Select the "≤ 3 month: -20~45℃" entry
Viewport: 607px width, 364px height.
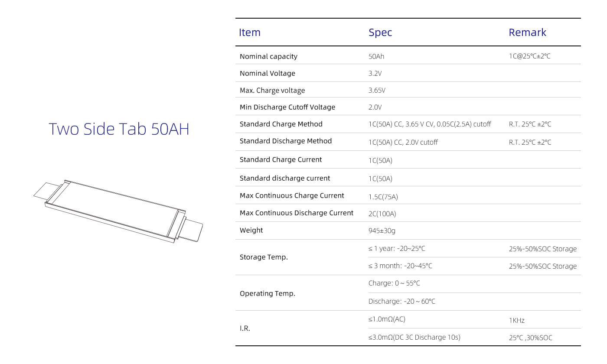[400, 266]
